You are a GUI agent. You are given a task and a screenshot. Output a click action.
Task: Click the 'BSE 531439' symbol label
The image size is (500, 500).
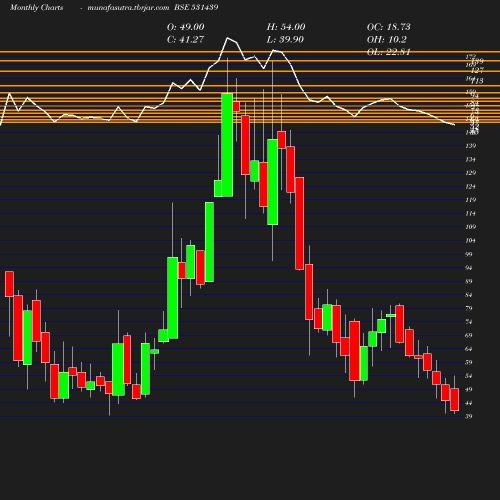[x=196, y=7]
